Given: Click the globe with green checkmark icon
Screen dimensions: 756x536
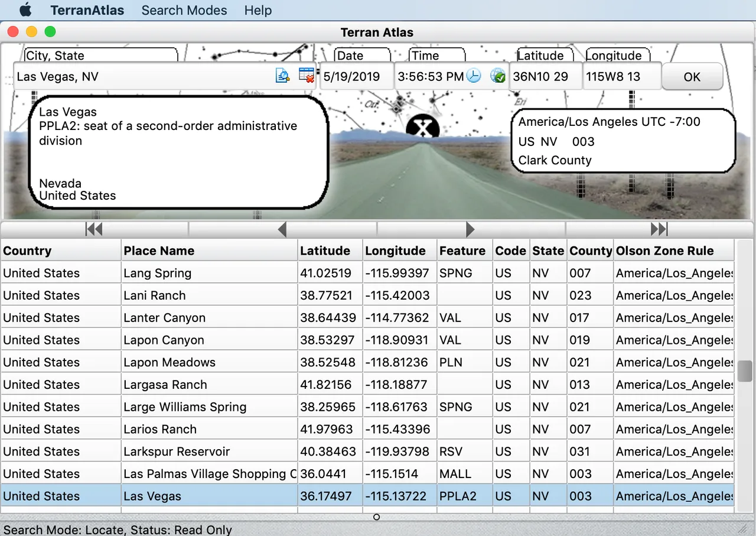Looking at the screenshot, I should coord(498,76).
